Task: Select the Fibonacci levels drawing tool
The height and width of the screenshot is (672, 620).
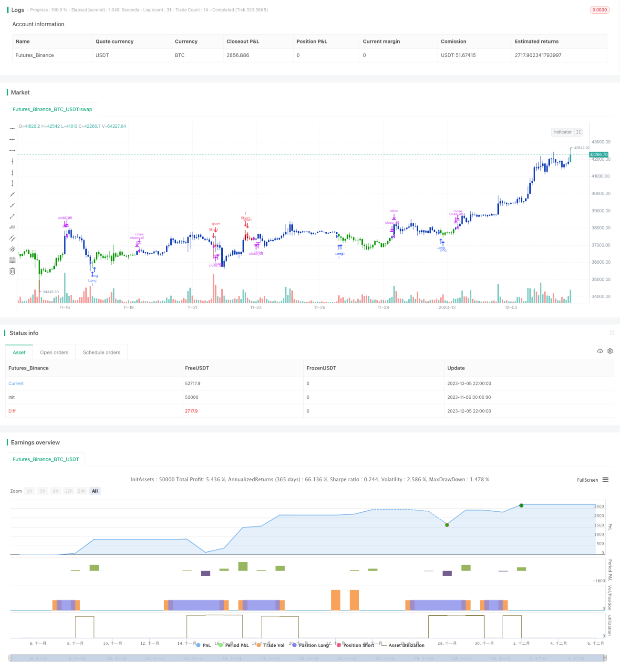Action: click(x=12, y=260)
